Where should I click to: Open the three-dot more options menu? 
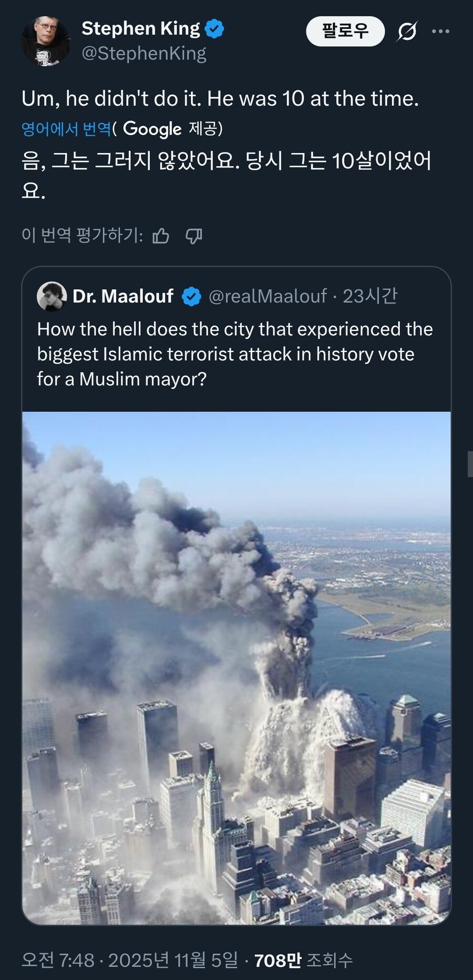coord(440,32)
